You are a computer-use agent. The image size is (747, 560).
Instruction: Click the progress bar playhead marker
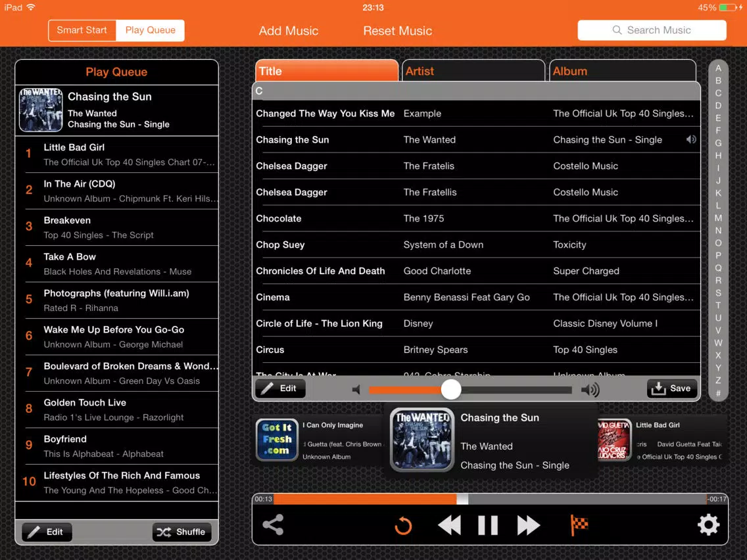point(462,499)
